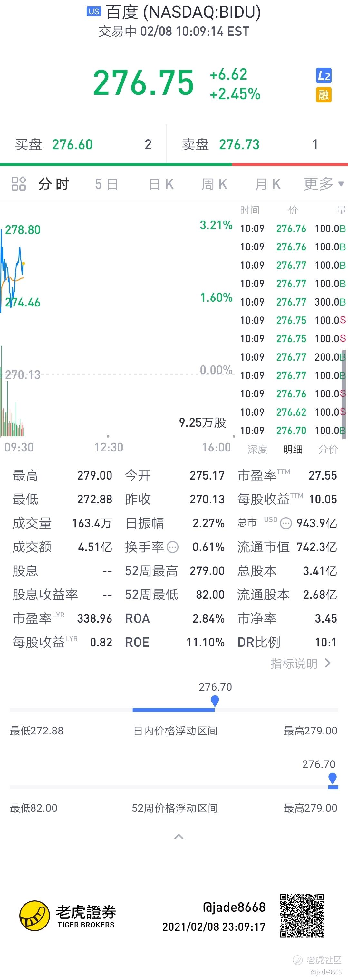Tap the 卖盘 ask price 276.73
Viewport: 348px width, 980px height.
point(239,145)
